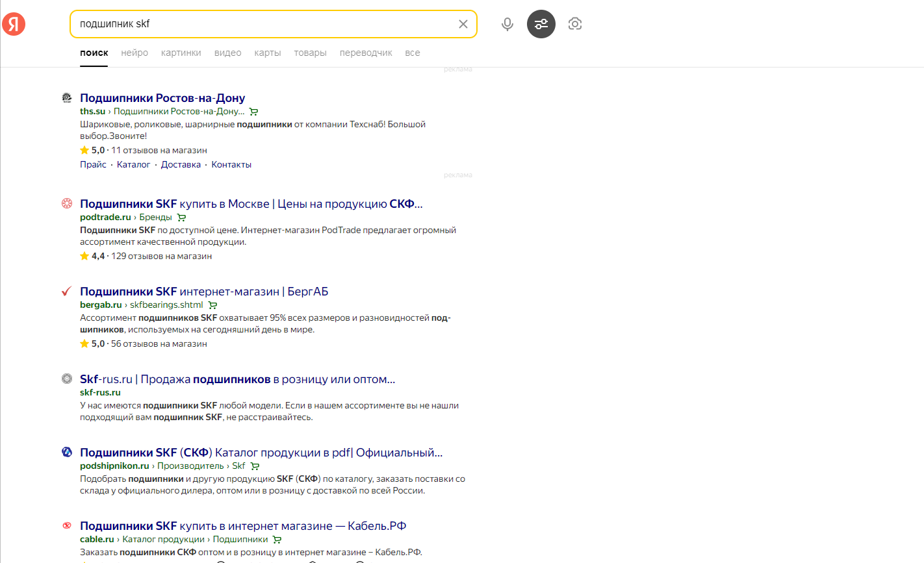Click podtrade.ru site favicon
Viewport: 924px width, 563px height.
66,203
